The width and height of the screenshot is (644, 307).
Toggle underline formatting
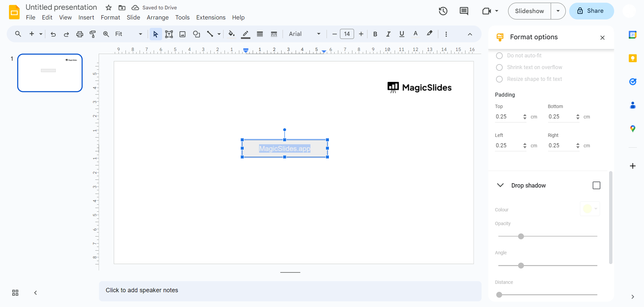402,34
